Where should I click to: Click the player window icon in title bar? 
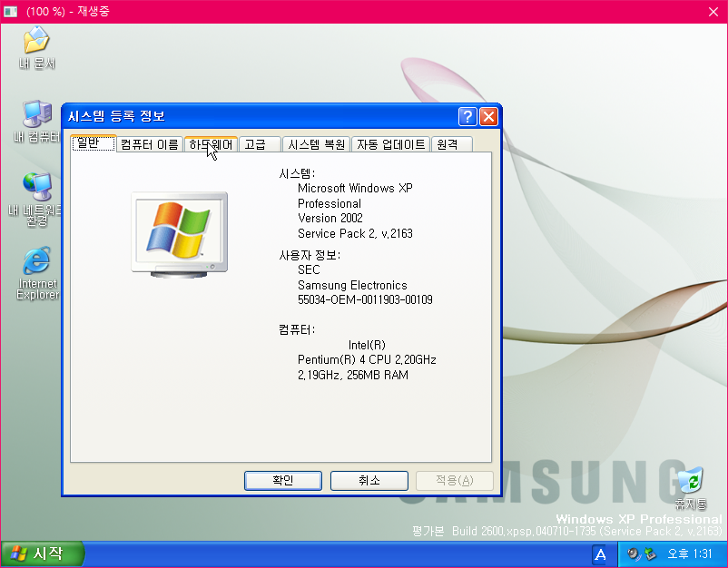pyautogui.click(x=10, y=12)
